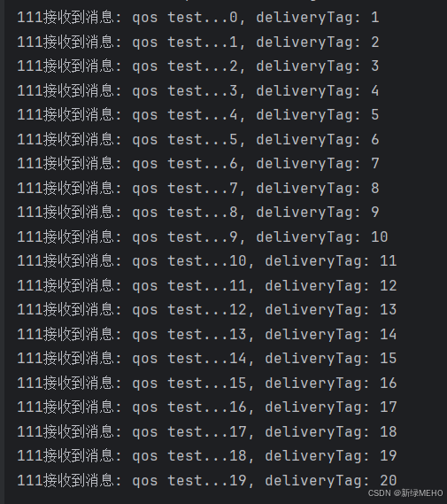Select the line 'qos test...1, deliveryTag: 2'
Screen dimensions: 447x504
click(198, 43)
